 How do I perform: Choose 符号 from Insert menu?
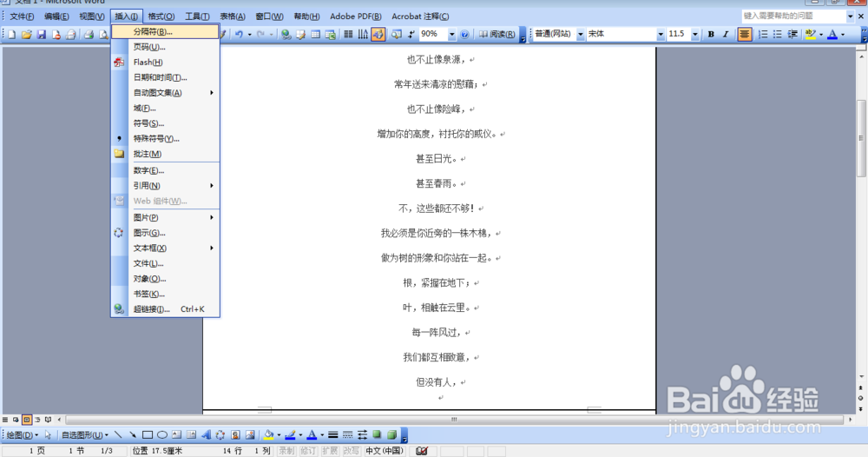pos(166,123)
